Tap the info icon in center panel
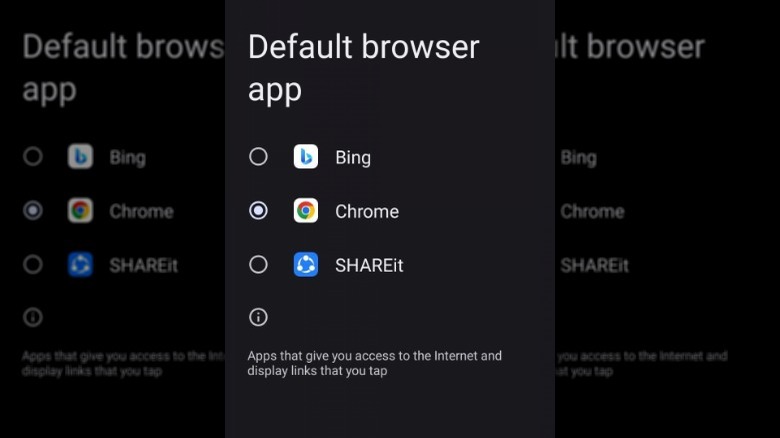 pyautogui.click(x=258, y=317)
